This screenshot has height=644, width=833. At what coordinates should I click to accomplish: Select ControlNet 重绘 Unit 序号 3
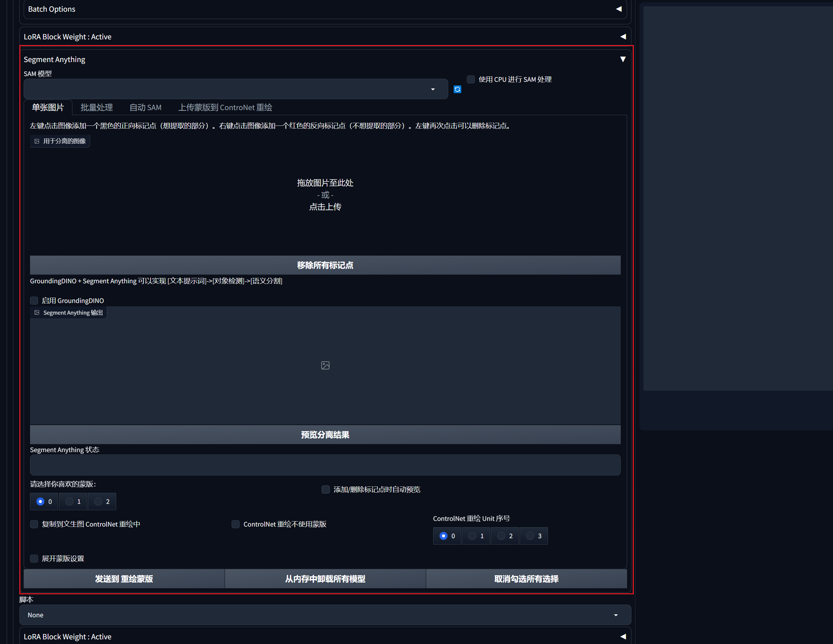pyautogui.click(x=534, y=536)
